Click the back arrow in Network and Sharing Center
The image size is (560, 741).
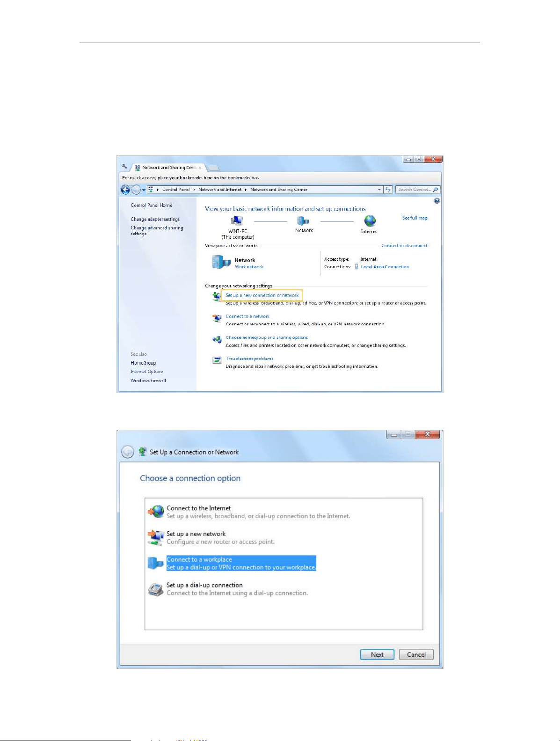point(125,190)
